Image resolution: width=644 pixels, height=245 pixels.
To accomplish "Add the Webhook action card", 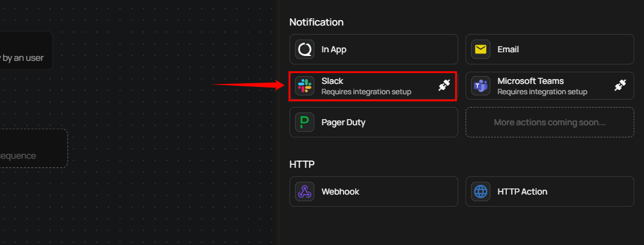I will 374,192.
